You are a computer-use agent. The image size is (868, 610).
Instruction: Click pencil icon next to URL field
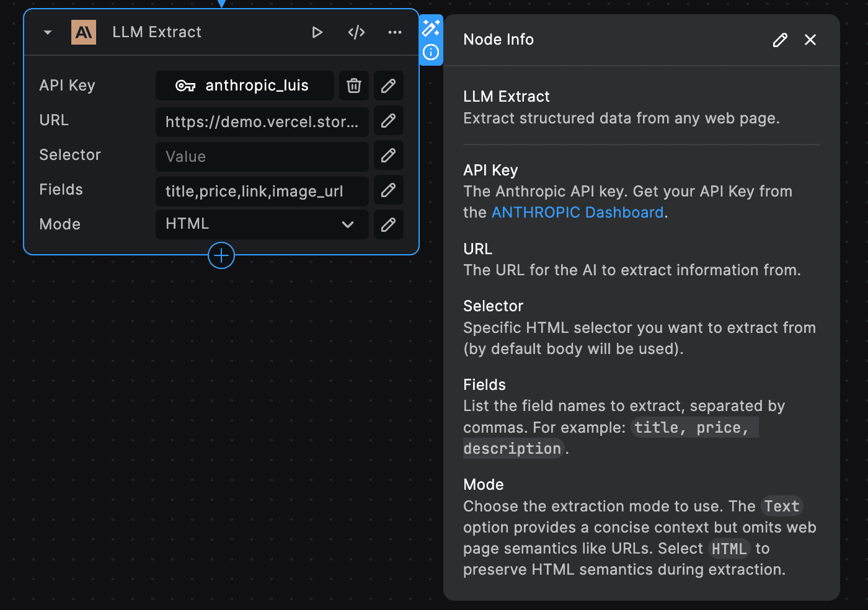(x=389, y=121)
